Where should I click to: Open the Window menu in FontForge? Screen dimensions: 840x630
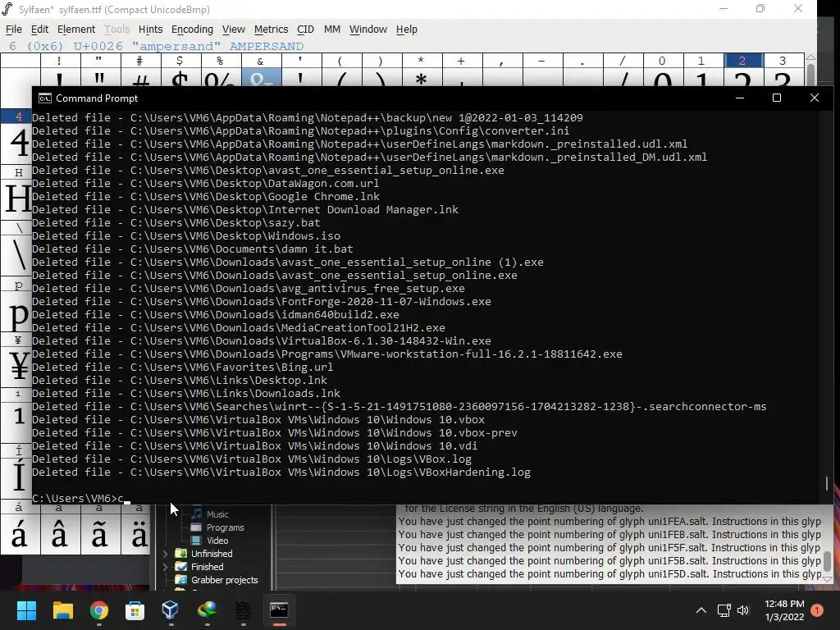[368, 30]
